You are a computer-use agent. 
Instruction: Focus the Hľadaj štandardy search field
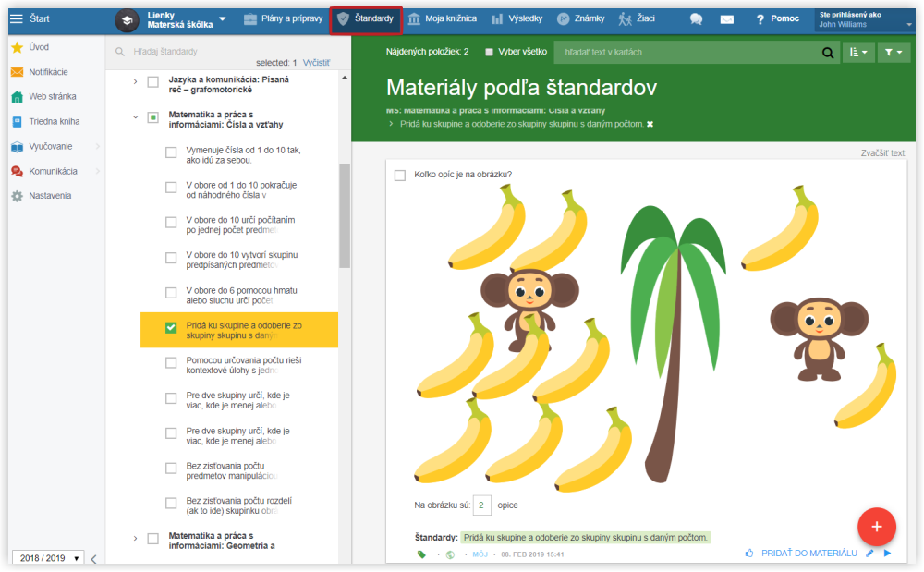tap(224, 52)
